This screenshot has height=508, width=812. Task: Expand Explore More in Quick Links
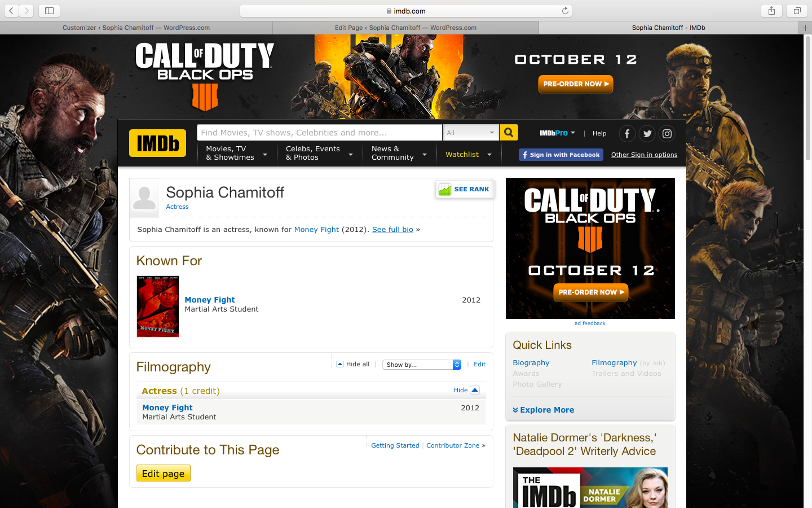(x=544, y=410)
